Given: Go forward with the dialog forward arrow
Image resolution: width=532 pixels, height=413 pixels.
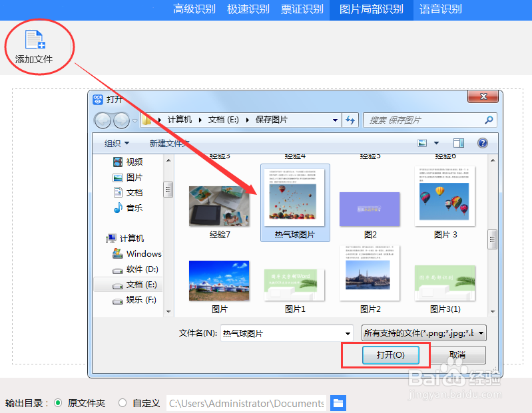Looking at the screenshot, I should 121,120.
